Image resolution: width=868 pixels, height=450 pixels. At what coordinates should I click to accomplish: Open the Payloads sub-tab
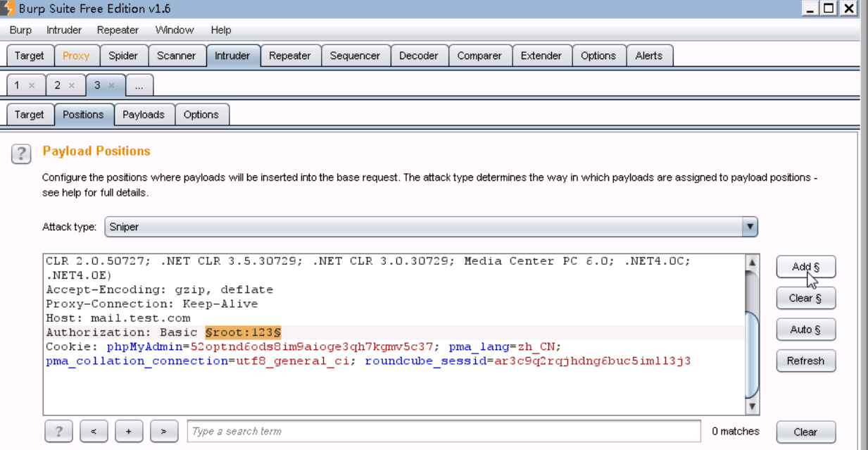tap(144, 115)
